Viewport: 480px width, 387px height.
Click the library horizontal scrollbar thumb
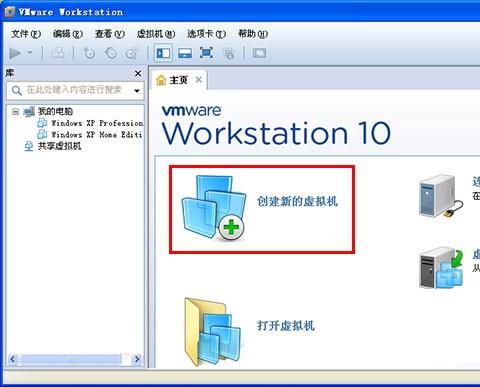71,359
